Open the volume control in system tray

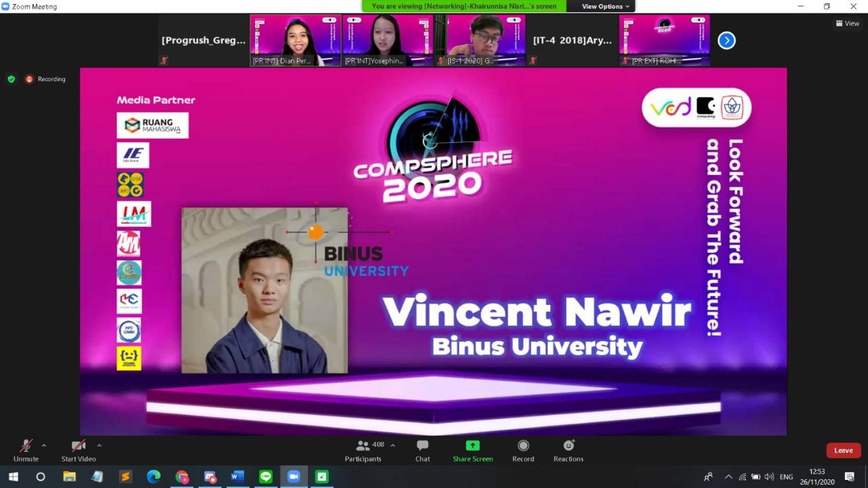(769, 476)
